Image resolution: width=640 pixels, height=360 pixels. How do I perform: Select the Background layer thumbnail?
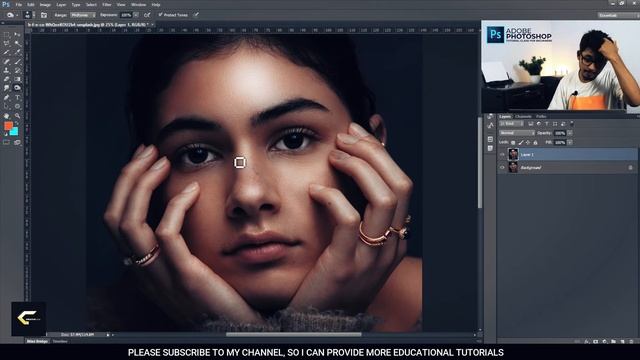tap(513, 167)
